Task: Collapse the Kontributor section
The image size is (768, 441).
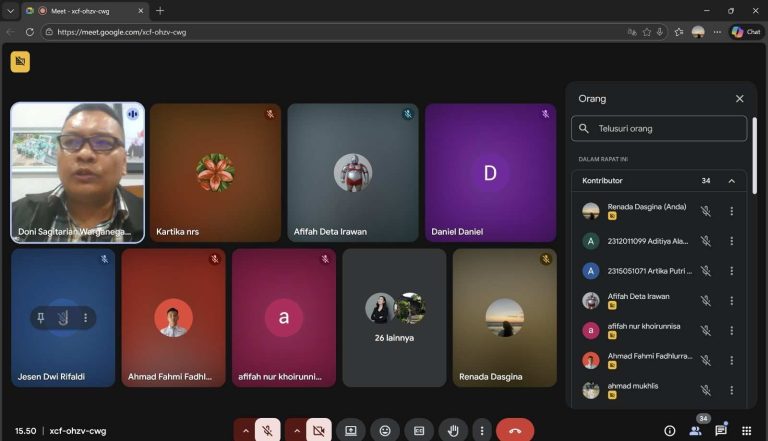Action: [x=731, y=181]
